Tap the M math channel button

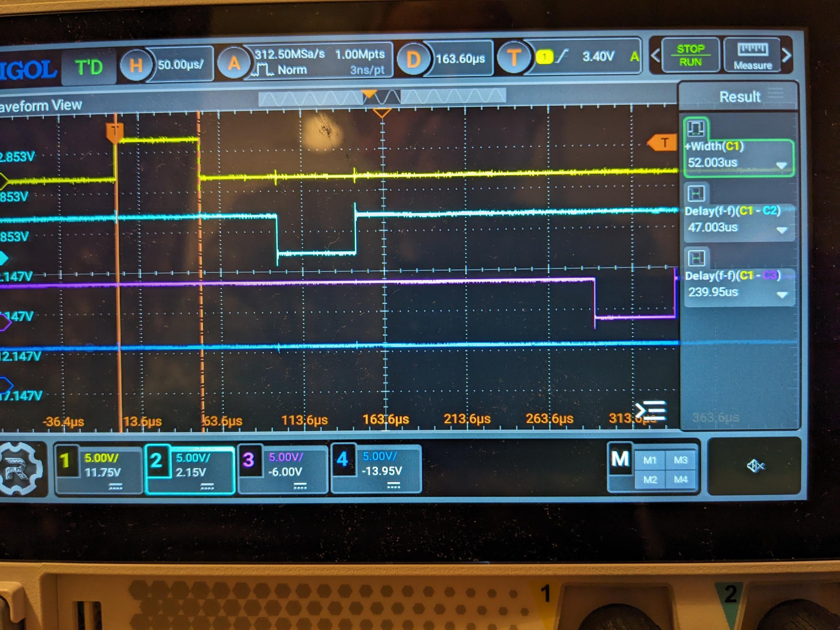point(620,459)
